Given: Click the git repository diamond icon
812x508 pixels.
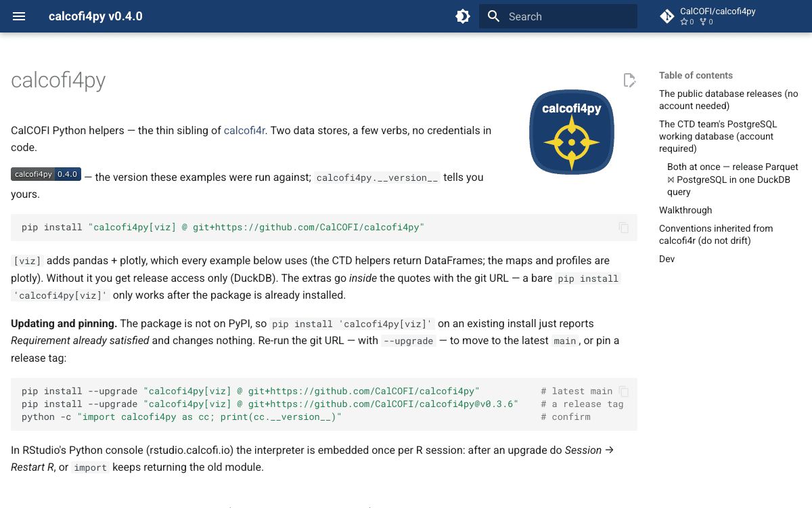Looking at the screenshot, I should coord(667,16).
